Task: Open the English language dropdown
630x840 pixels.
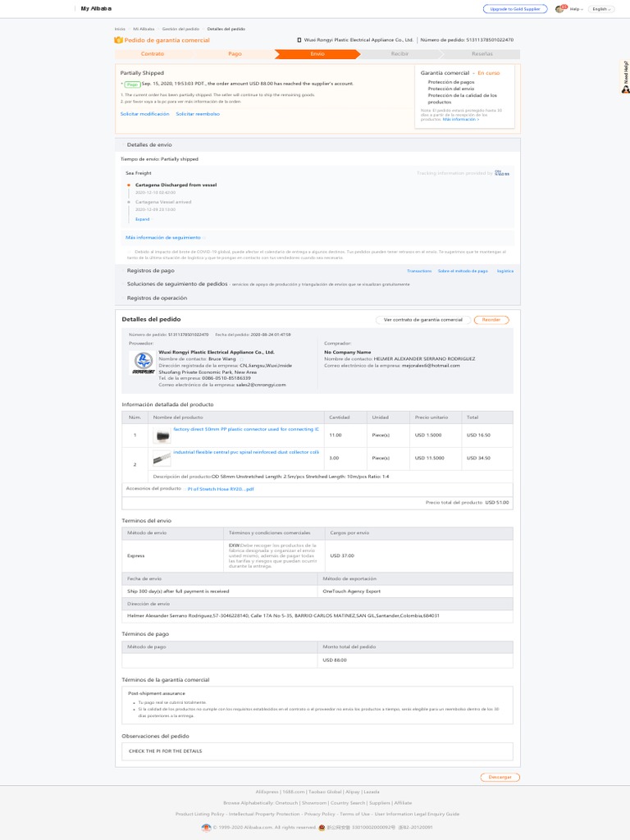Action: pyautogui.click(x=601, y=9)
